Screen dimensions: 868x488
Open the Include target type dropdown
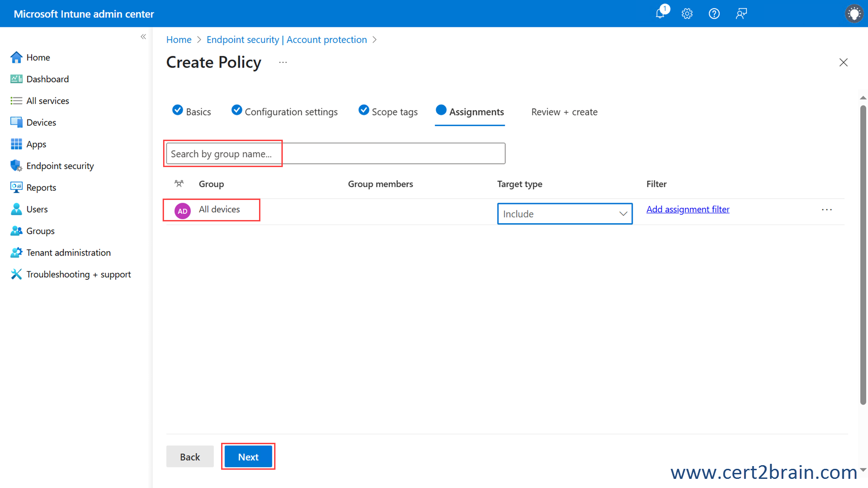pos(565,214)
